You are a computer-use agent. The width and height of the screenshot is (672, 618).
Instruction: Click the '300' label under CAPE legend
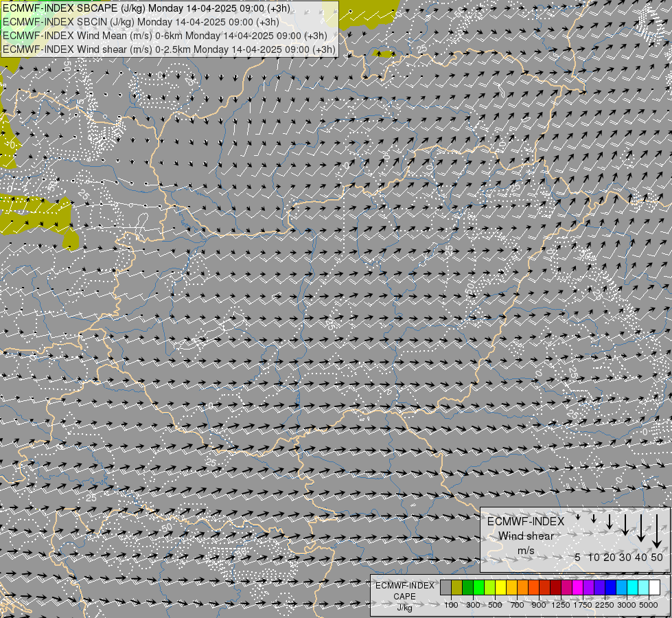473,605
